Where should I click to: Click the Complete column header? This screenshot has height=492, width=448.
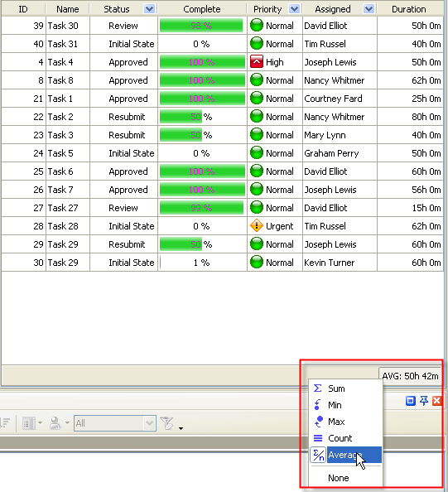click(x=202, y=9)
